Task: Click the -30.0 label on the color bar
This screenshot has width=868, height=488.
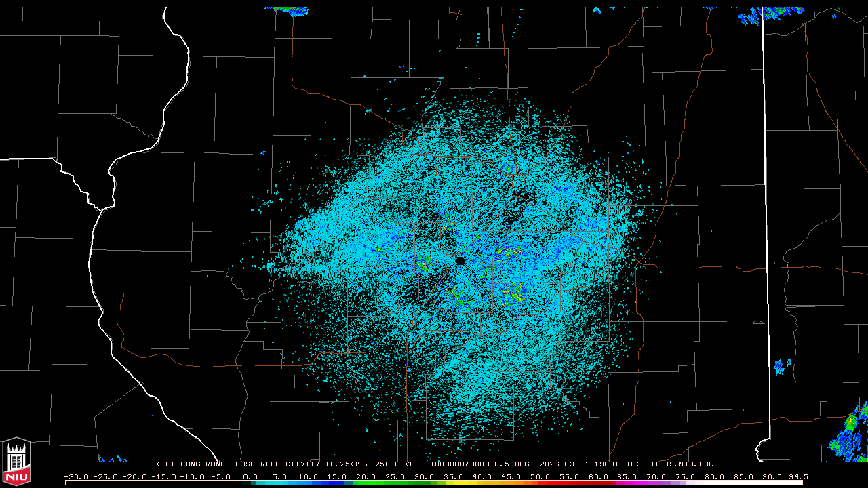Action: (77, 477)
